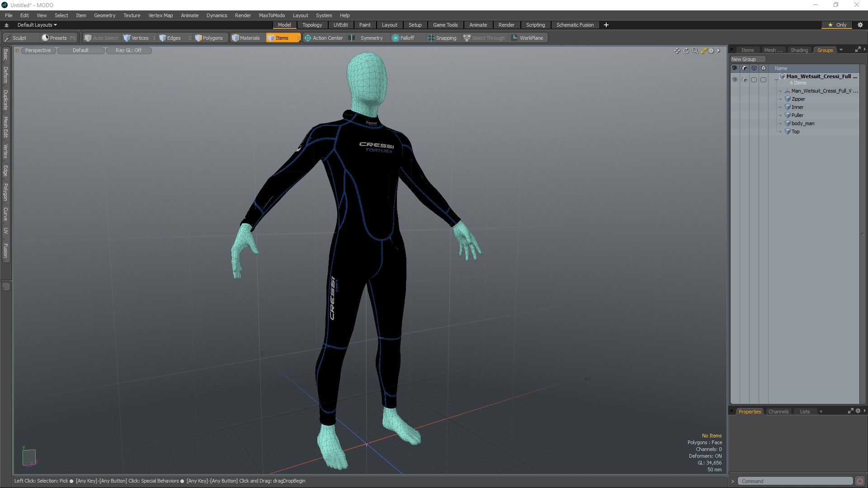Select the body_man mesh item
This screenshot has height=488, width=868.
tap(802, 123)
